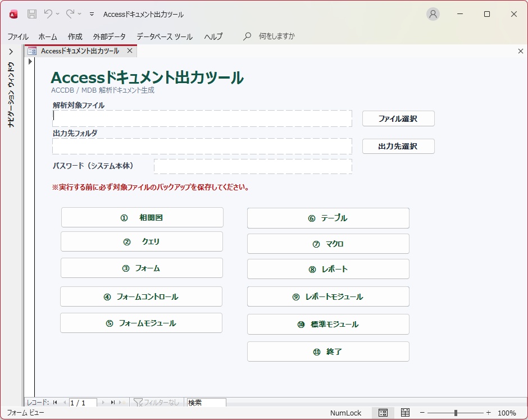
Task: Select the Accessドキュメント出力ツール document tab
Action: (x=80, y=51)
